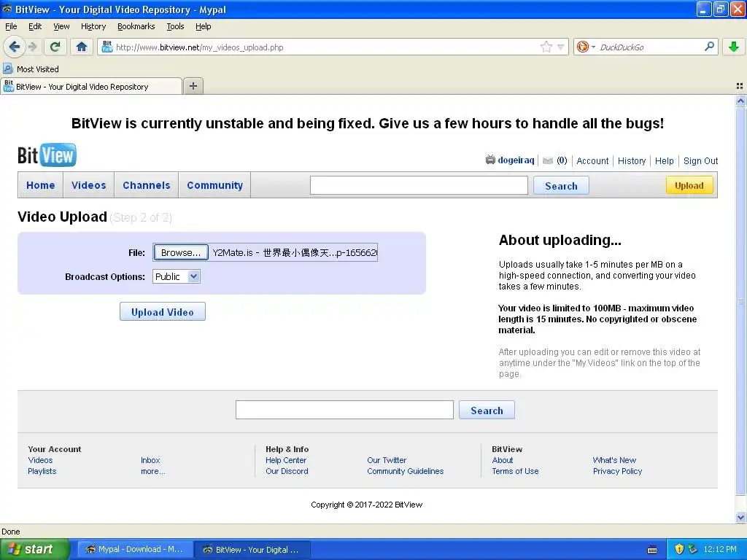747x560 pixels.
Task: Open footer Videos link
Action: (x=41, y=460)
